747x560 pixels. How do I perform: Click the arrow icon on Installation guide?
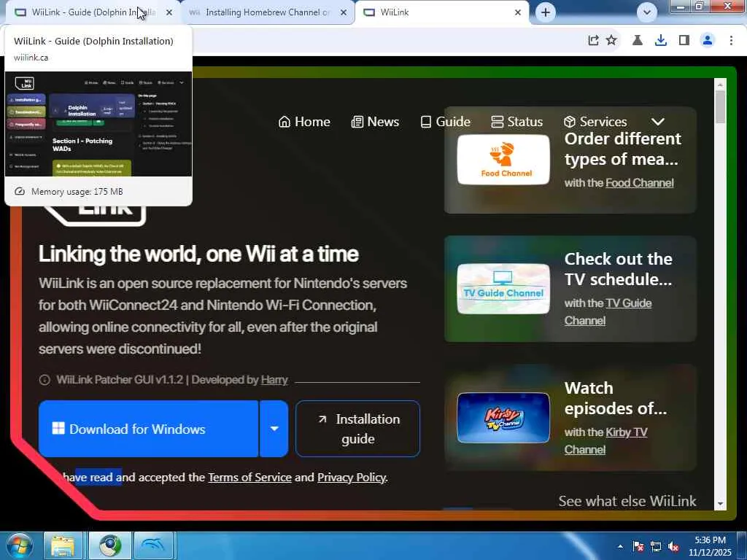pyautogui.click(x=322, y=419)
